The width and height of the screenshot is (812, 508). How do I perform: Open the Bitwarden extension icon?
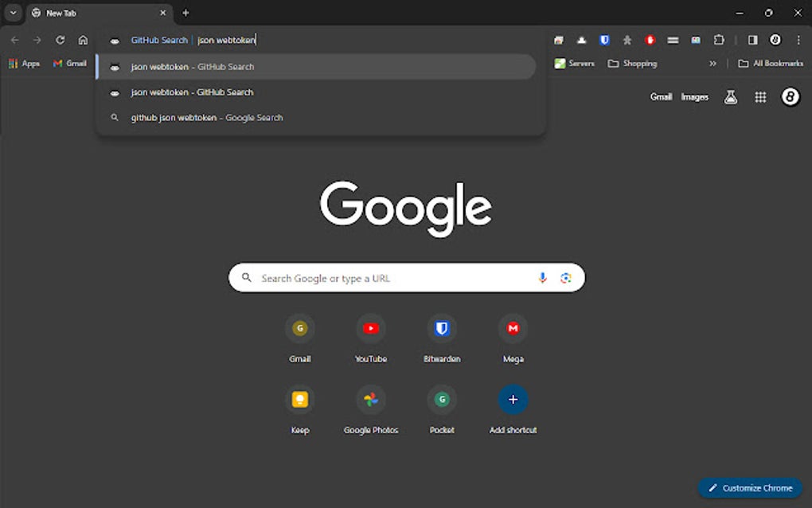coord(605,40)
